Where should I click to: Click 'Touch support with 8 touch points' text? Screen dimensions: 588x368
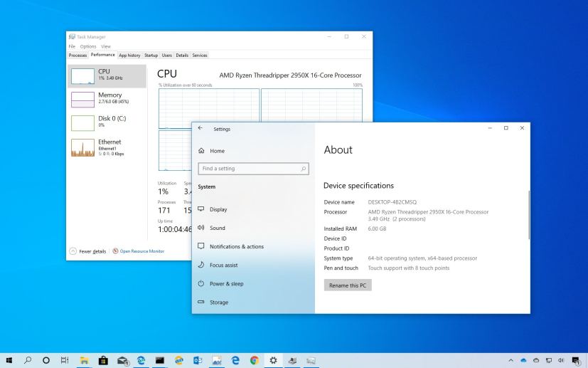[x=409, y=268]
